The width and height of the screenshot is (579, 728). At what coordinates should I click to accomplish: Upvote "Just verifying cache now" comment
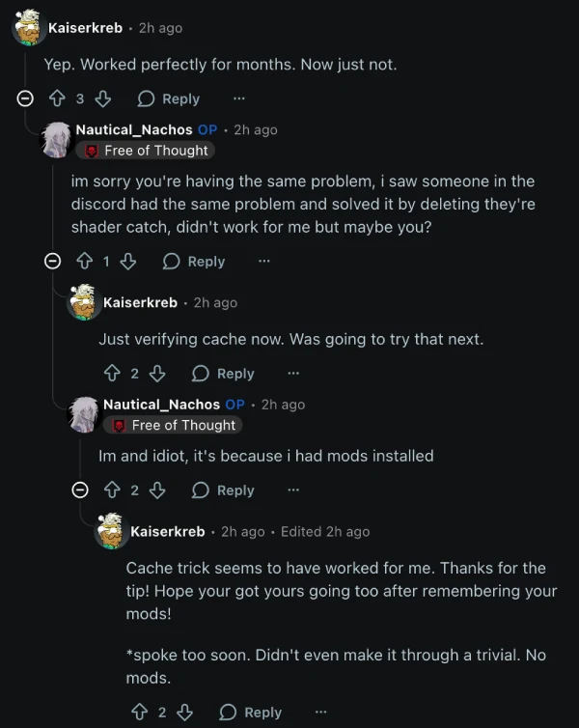tap(112, 374)
